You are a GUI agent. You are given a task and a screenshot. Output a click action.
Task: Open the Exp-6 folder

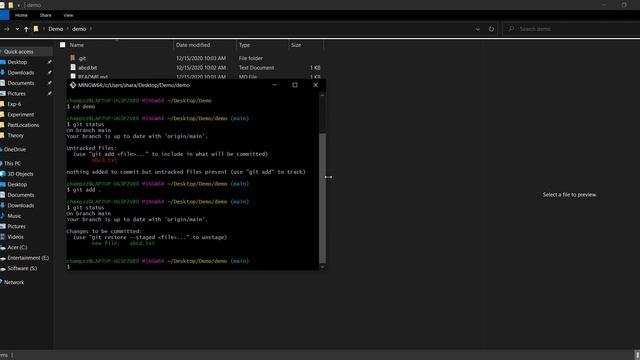click(14, 104)
